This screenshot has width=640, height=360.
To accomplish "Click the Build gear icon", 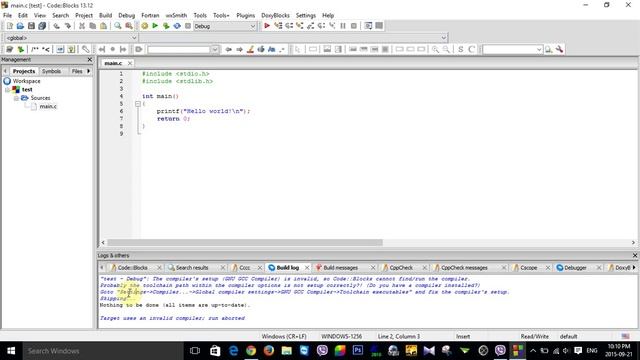I will pyautogui.click(x=144, y=26).
